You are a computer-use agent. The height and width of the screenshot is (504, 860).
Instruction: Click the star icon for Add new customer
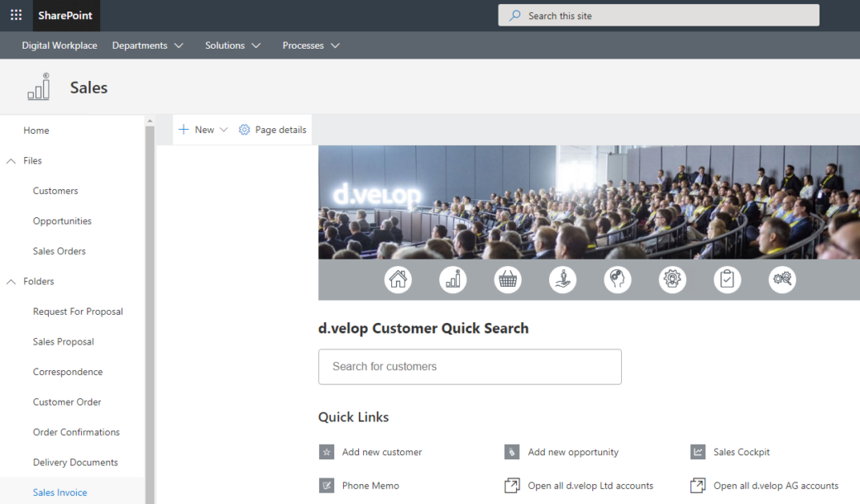click(x=327, y=452)
